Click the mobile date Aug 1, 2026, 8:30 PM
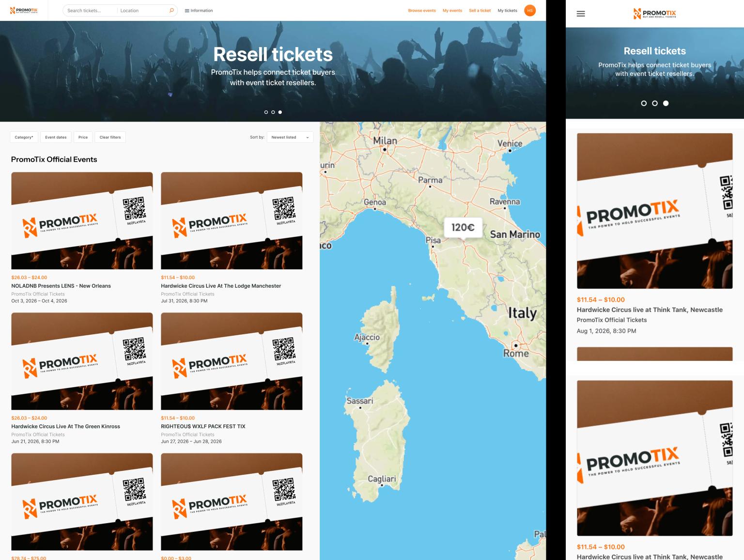 coord(606,331)
